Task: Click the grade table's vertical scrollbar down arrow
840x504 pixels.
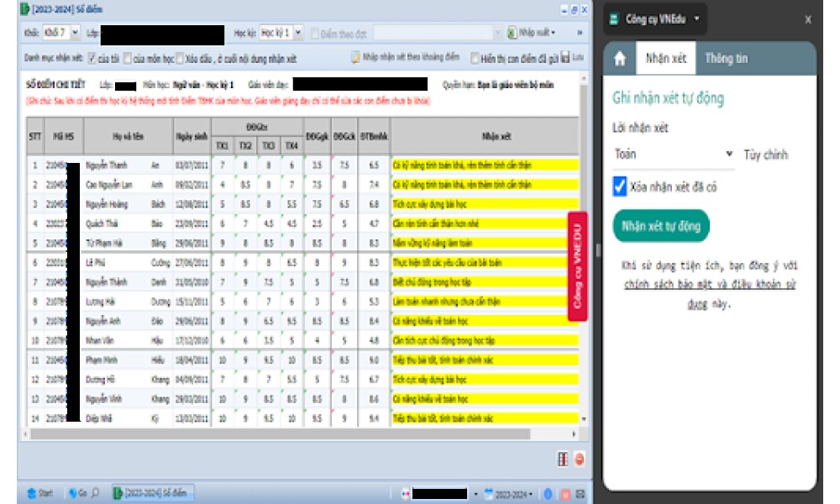Action: point(584,419)
